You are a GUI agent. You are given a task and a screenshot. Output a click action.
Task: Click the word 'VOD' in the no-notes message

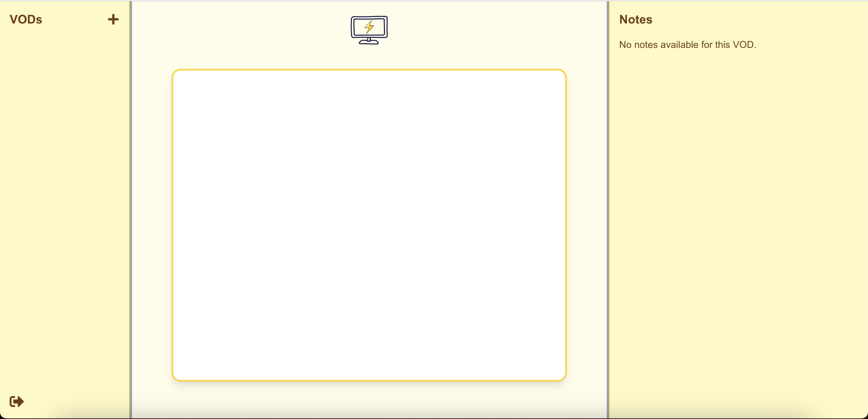(x=743, y=45)
